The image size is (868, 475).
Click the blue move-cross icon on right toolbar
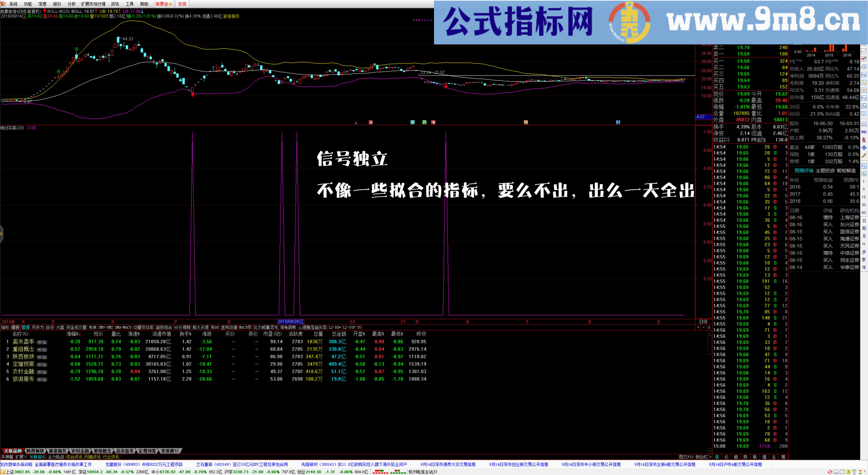coord(864,148)
